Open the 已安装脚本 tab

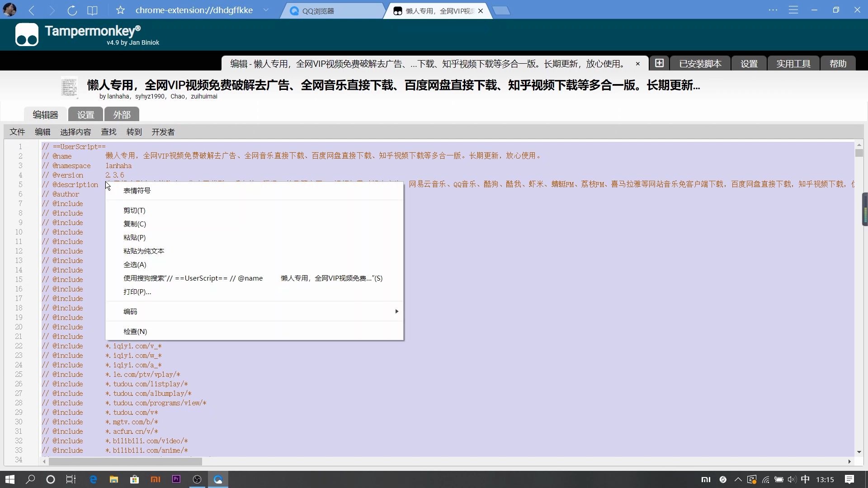coord(700,64)
